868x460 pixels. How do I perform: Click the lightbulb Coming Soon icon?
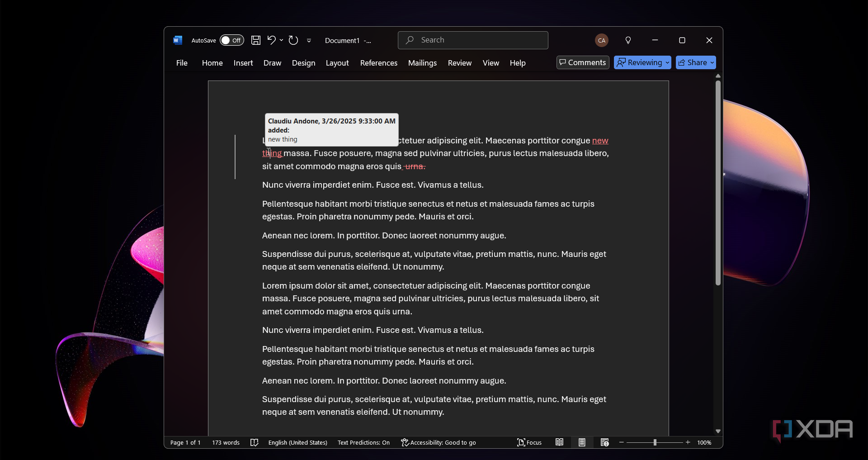click(x=628, y=40)
